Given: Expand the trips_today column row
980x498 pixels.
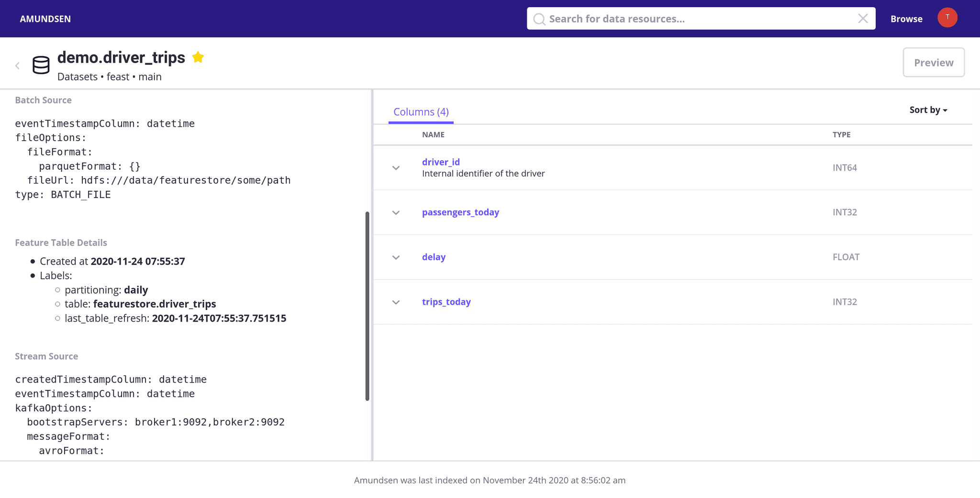Looking at the screenshot, I should point(396,302).
